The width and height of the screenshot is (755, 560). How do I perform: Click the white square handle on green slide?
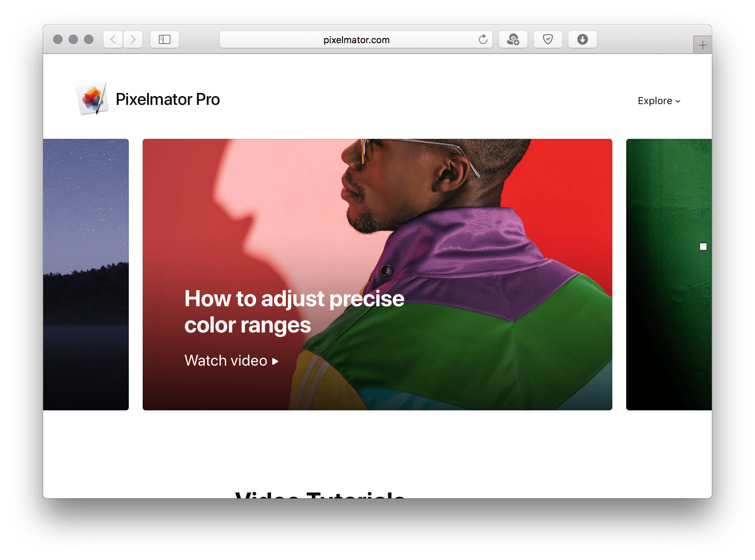pyautogui.click(x=703, y=246)
